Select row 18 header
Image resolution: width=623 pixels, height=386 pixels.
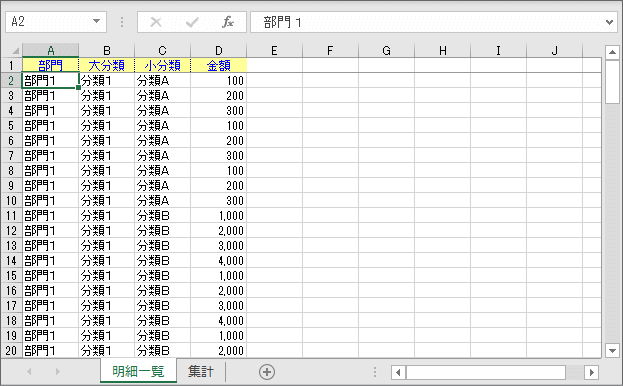pyautogui.click(x=11, y=320)
